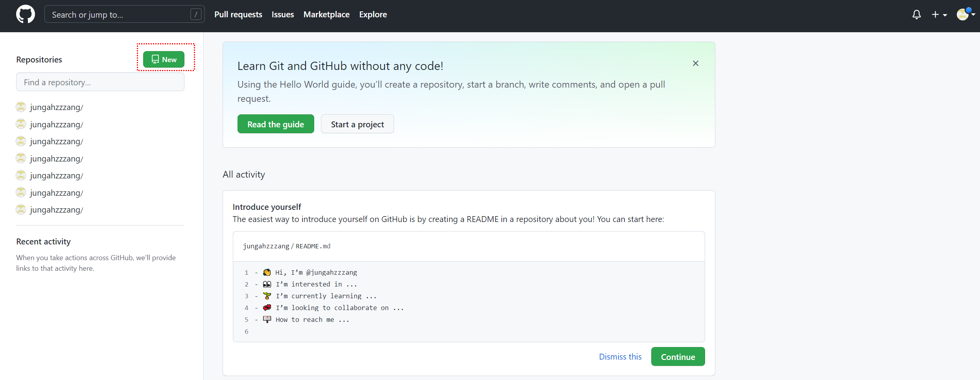Screen dimensions: 980x380
Task: Open the GitHub Octocat home logo
Action: (x=26, y=15)
